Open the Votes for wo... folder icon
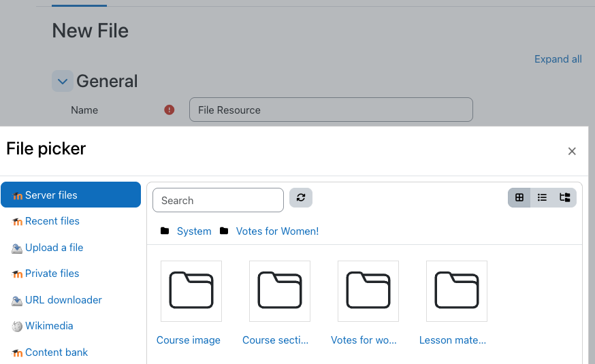Viewport: 595px width, 364px height. pyautogui.click(x=368, y=291)
